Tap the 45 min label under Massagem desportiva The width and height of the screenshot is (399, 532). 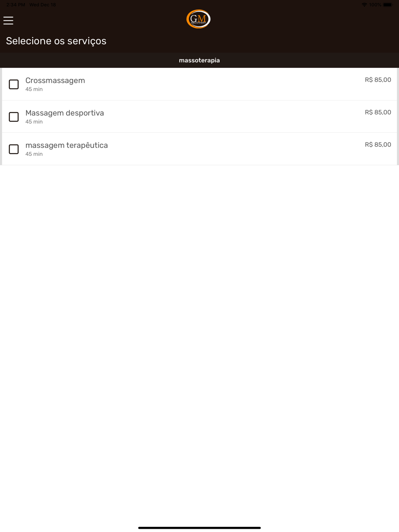point(34,122)
